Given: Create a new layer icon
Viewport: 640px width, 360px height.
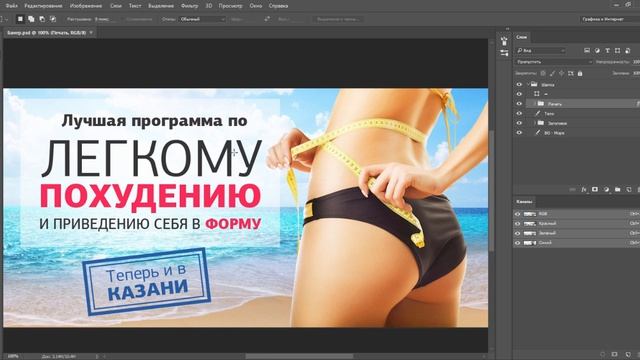Looking at the screenshot, I should click(x=629, y=190).
